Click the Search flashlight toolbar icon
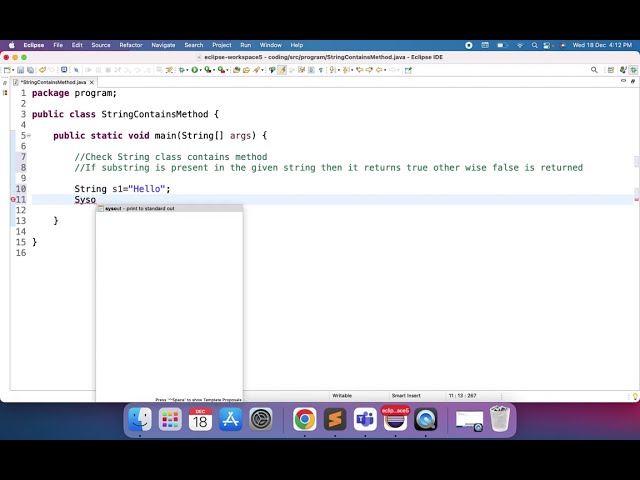 coord(256,70)
